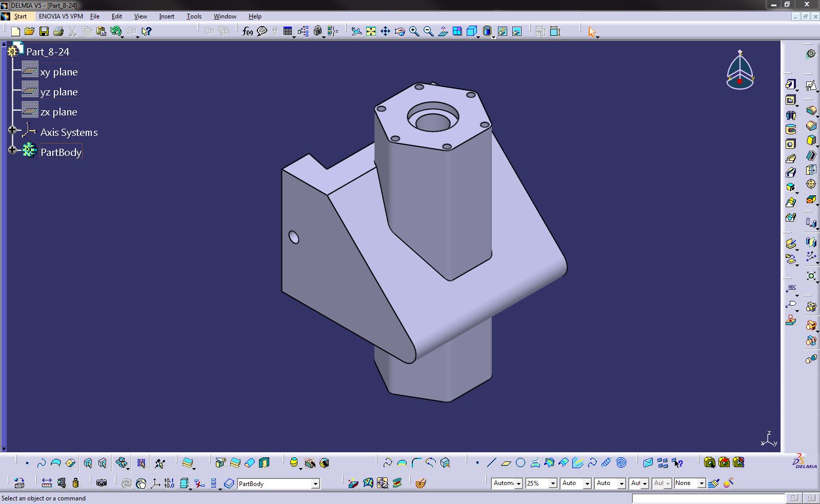Expand the PartBody node
The height and width of the screenshot is (504, 820).
(12, 150)
